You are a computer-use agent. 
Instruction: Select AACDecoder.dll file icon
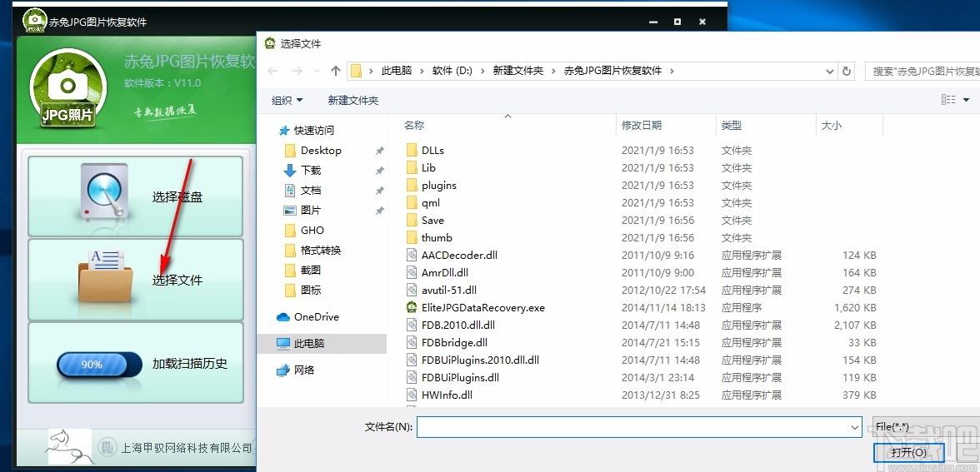tap(412, 256)
